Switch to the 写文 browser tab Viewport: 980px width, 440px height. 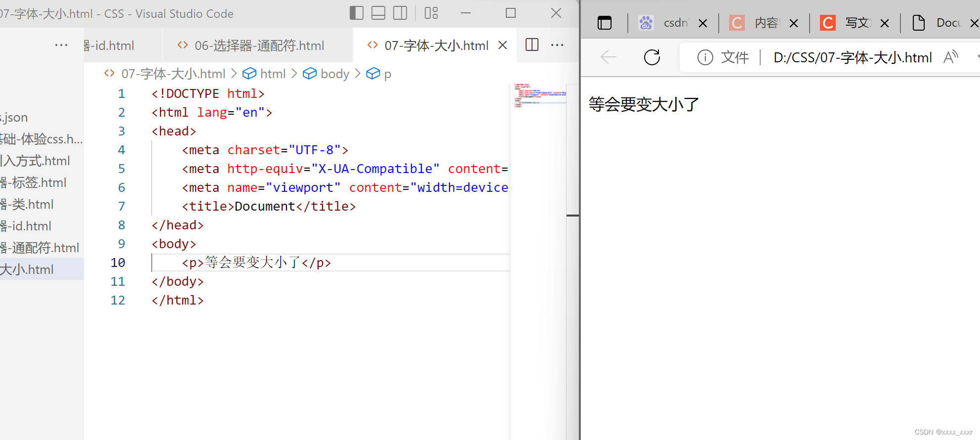pyautogui.click(x=845, y=23)
